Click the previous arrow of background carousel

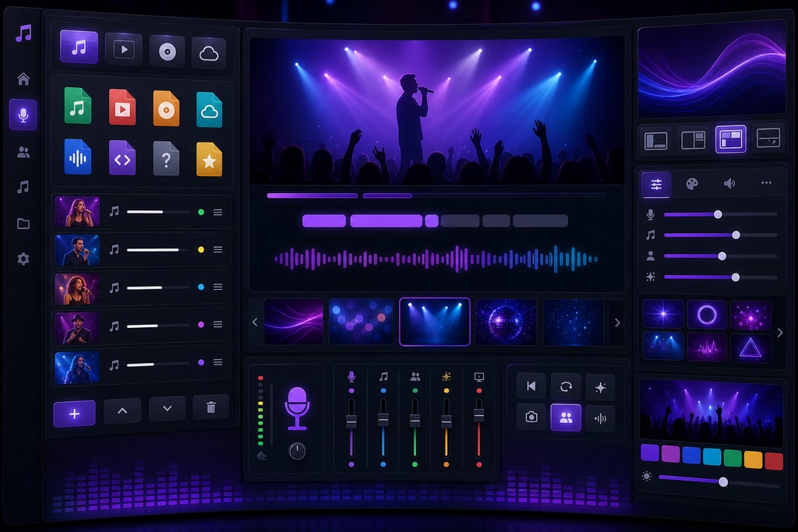click(255, 322)
